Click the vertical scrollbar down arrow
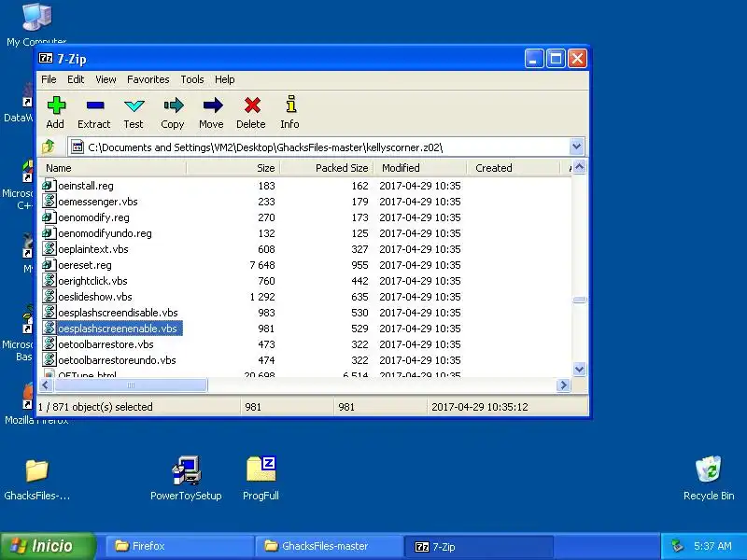Image resolution: width=747 pixels, height=560 pixels. click(x=579, y=369)
